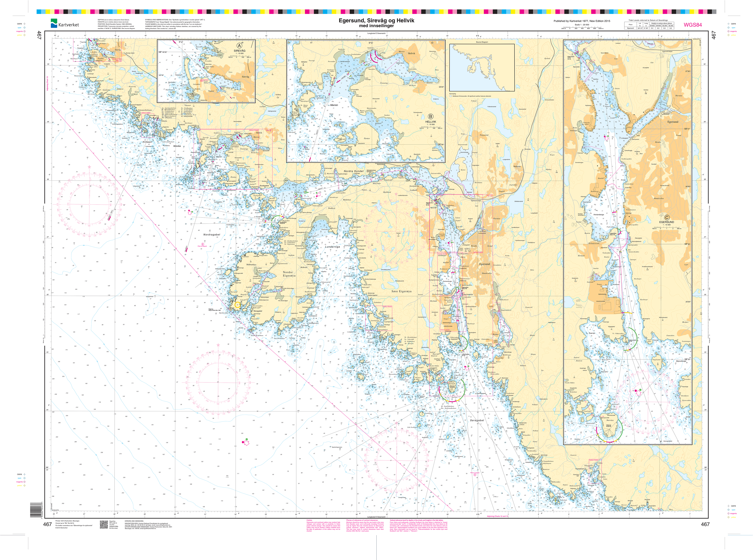Screen dimensions: 753x560
Task: Click the circled B Hellvik inset marker
Action: 430,116
